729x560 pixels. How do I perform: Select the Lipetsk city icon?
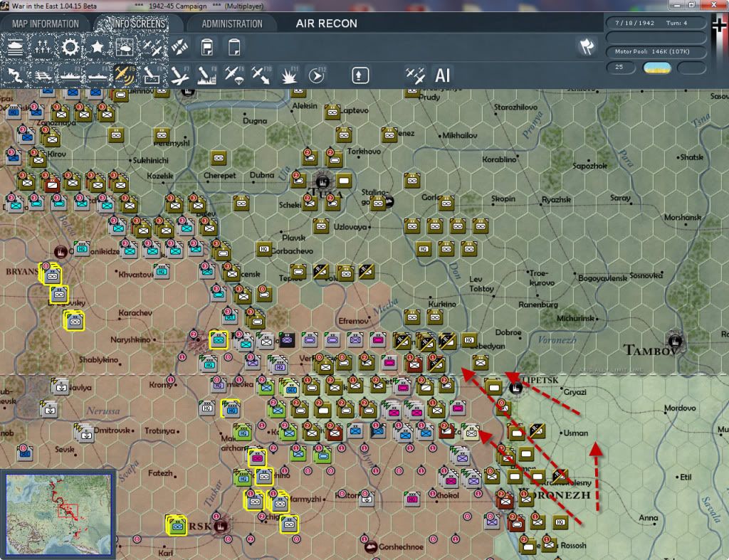click(x=515, y=387)
